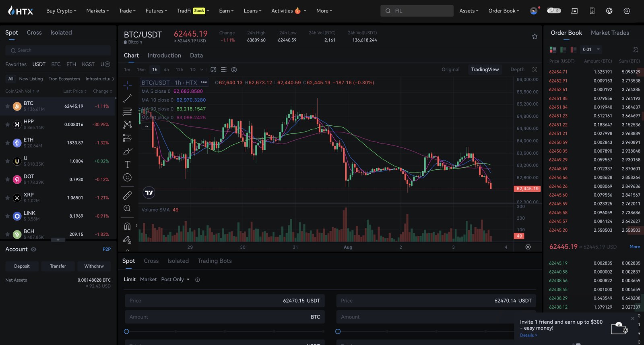644x345 pixels.
Task: Expand more chart timeframe intervals
Action: click(x=202, y=70)
